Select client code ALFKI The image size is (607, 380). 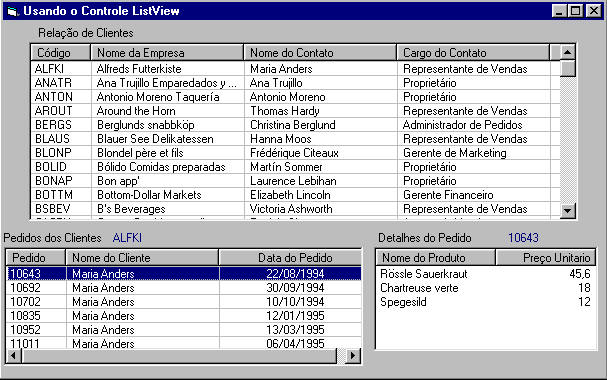49,69
